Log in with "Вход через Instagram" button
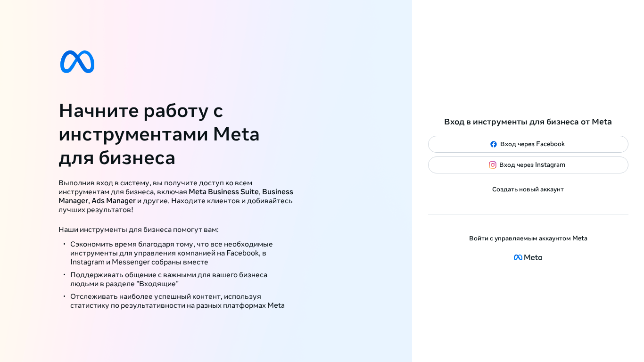Screen dimensions: 644x362 [528, 165]
